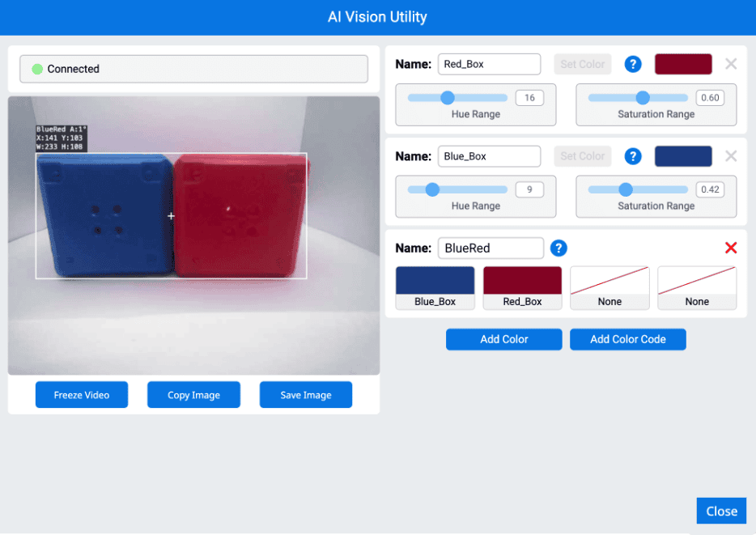
Task: Close the AI Vision Utility dialog
Action: pyautogui.click(x=721, y=511)
